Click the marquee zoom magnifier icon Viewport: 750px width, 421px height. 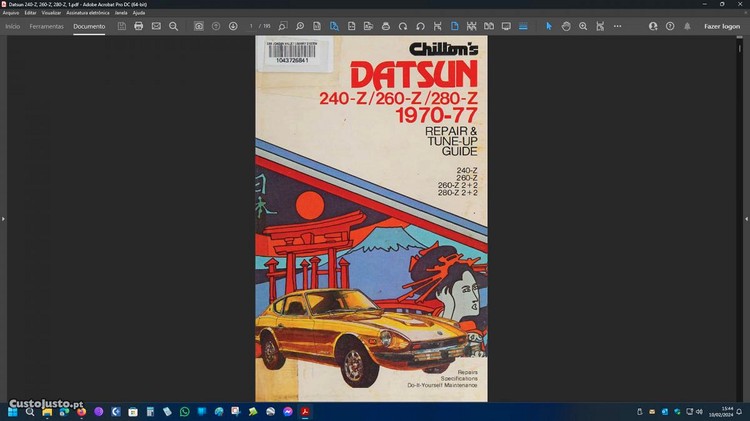click(583, 26)
